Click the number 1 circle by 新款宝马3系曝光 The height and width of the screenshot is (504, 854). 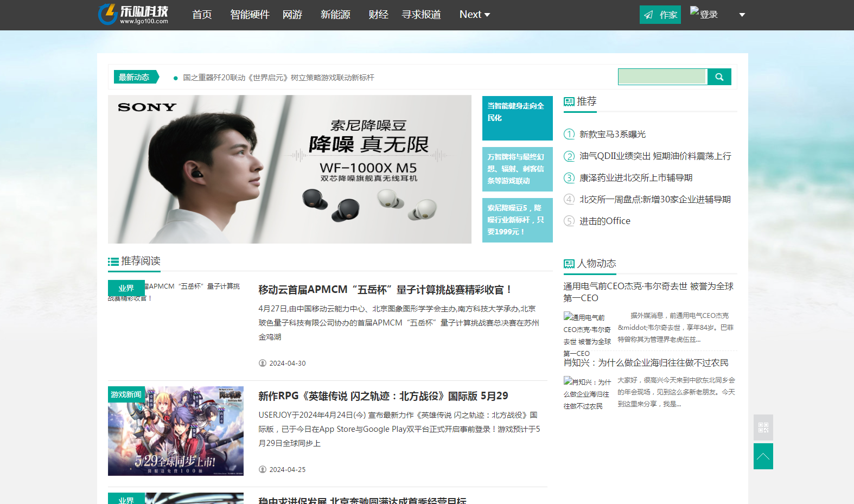[569, 134]
